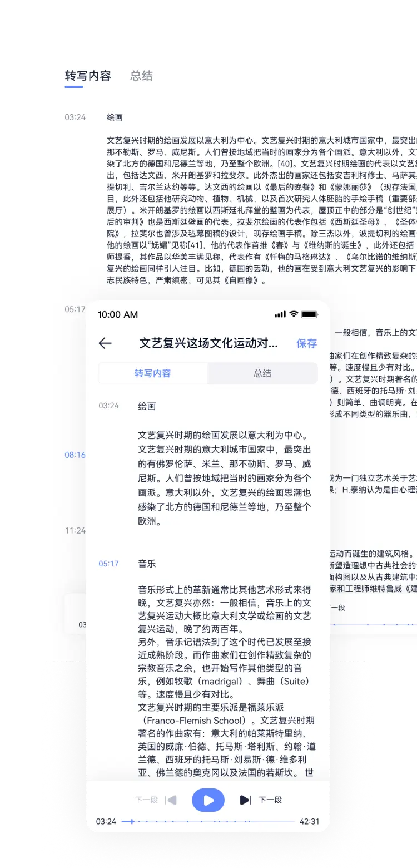This screenshot has height=868, width=417.
Task: Jump to 03:24 timestamp in phone transcript
Action: [x=108, y=406]
